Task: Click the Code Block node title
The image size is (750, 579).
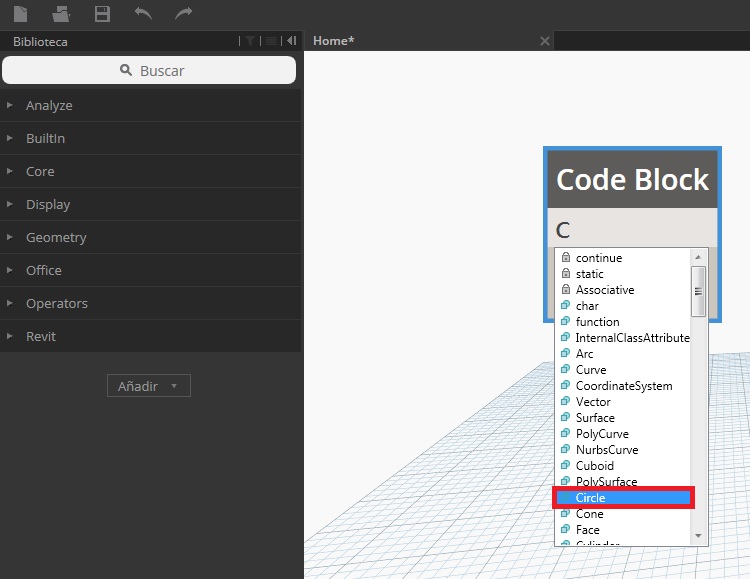Action: (632, 180)
